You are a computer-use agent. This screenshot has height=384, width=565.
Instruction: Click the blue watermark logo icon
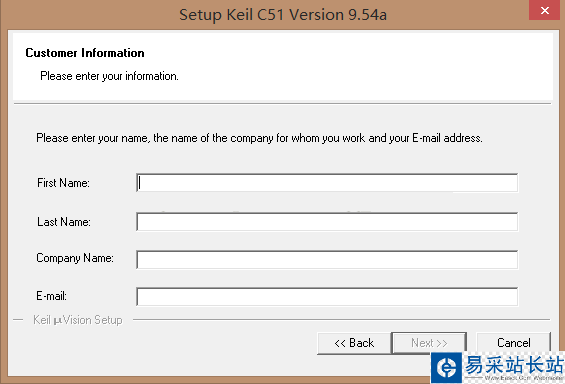click(x=446, y=368)
